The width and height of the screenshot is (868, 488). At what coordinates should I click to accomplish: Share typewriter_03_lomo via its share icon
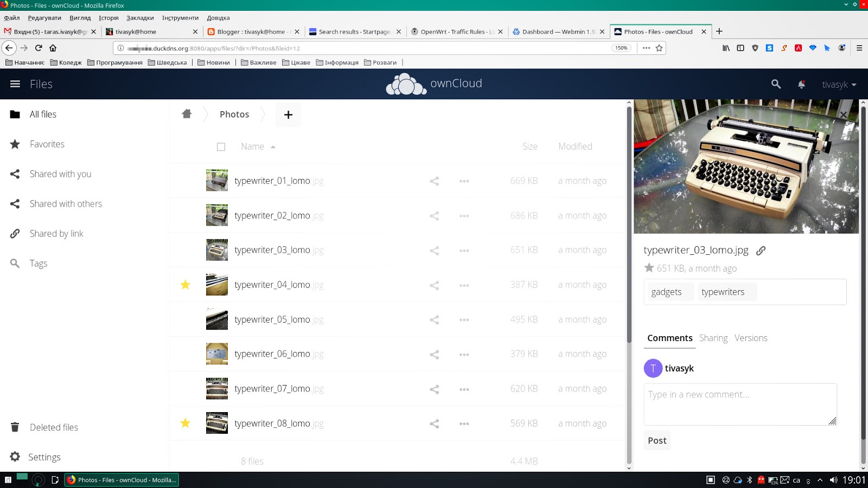(x=434, y=251)
